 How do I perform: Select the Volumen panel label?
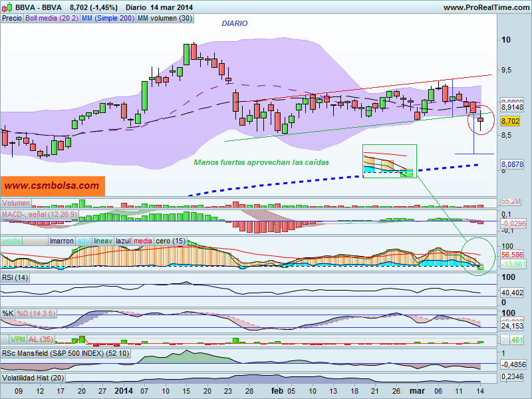pos(16,203)
